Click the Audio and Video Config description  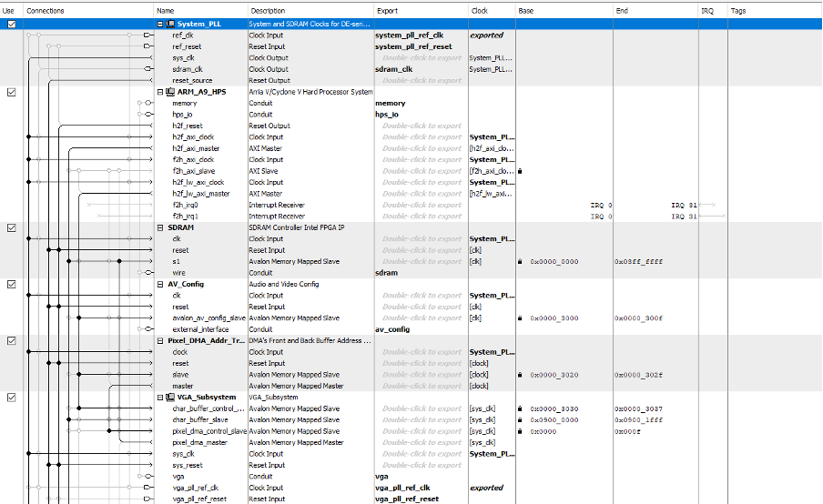(x=284, y=284)
